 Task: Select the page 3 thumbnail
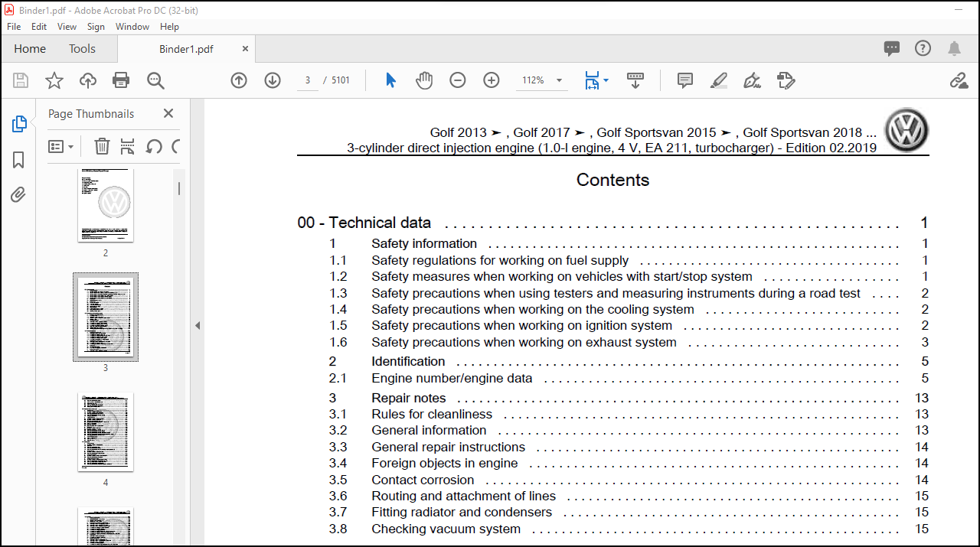point(106,317)
